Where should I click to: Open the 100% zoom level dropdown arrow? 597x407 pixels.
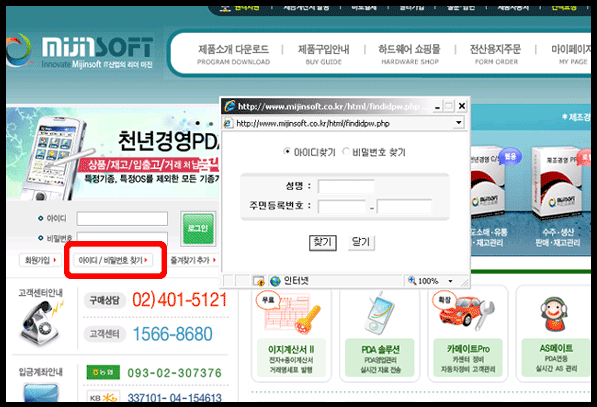450,281
